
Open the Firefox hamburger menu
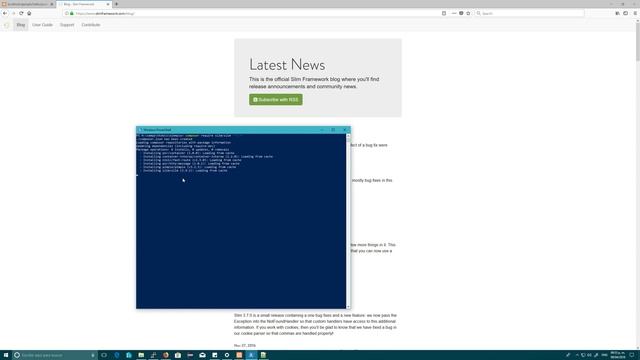[635, 13]
